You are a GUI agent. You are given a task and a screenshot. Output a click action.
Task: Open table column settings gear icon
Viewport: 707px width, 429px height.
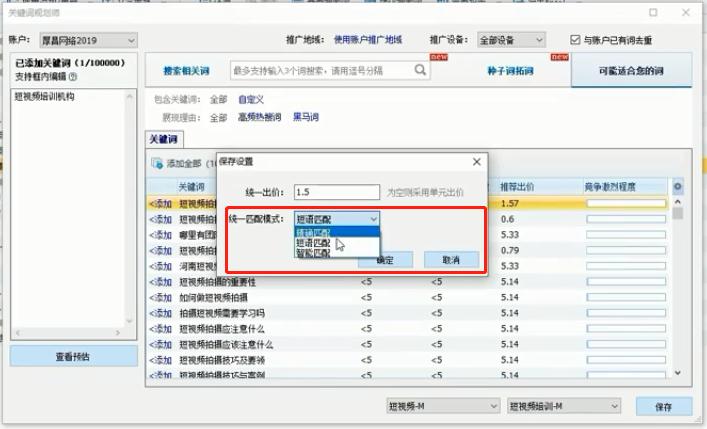[x=677, y=186]
